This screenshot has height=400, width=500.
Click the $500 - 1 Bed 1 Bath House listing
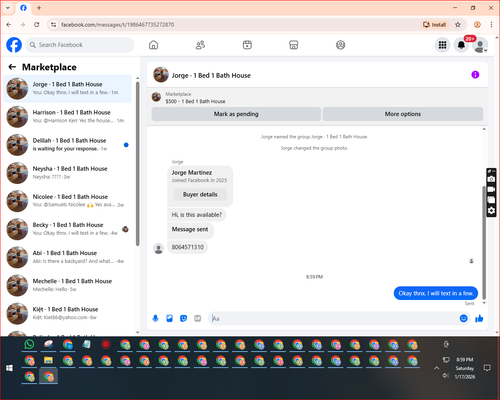pyautogui.click(x=195, y=101)
